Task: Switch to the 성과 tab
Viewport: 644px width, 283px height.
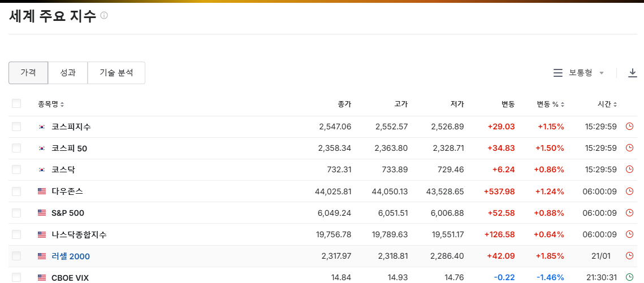Action: tap(68, 73)
